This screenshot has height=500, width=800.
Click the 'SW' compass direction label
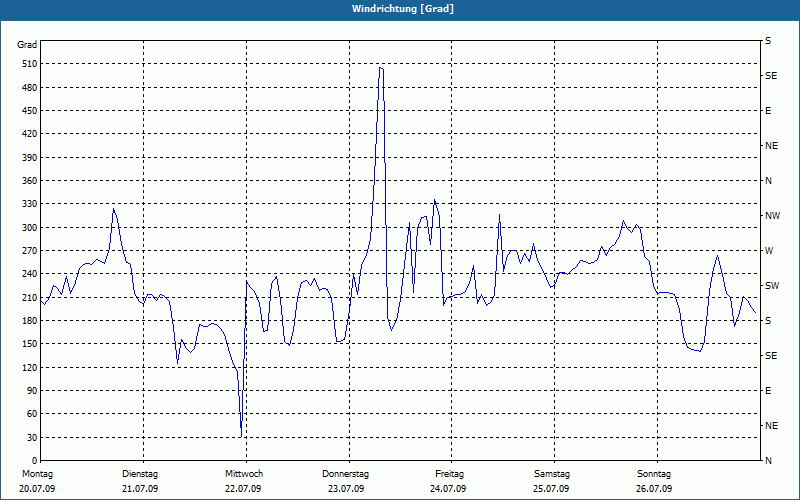[772, 286]
